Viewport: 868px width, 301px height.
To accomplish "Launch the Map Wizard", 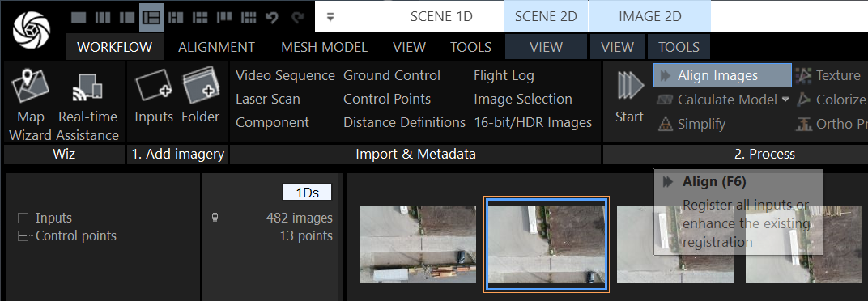I will 31,104.
